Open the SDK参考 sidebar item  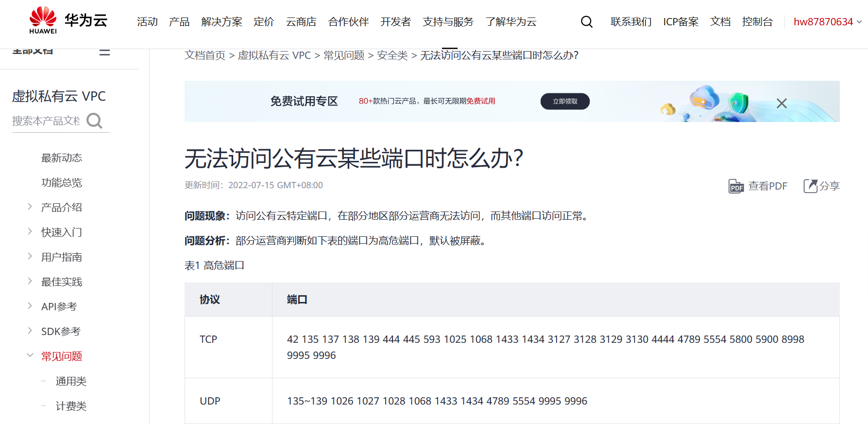[x=61, y=332]
